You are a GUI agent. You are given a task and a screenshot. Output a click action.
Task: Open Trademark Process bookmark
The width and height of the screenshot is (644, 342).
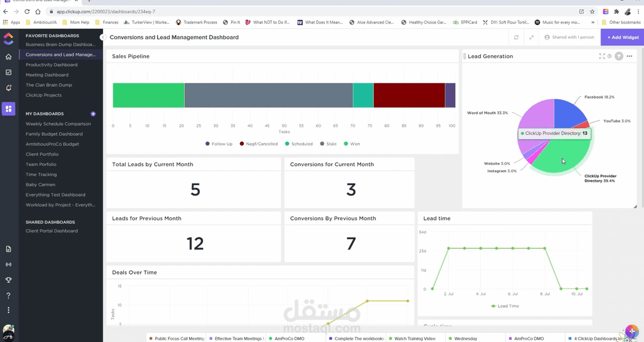pos(196,22)
